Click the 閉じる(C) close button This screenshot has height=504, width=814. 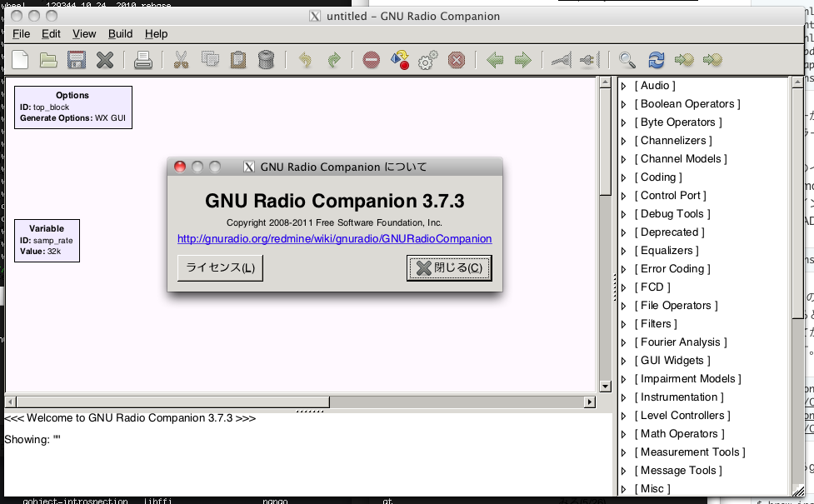point(449,268)
